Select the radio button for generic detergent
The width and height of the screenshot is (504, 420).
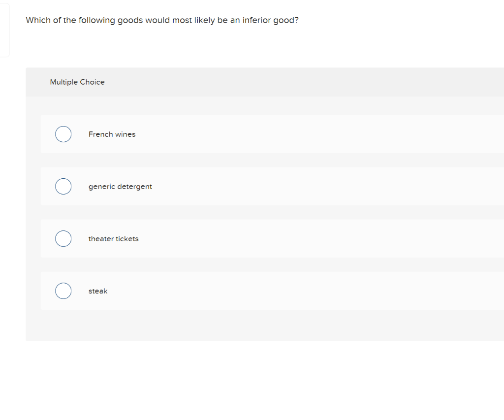click(x=63, y=186)
